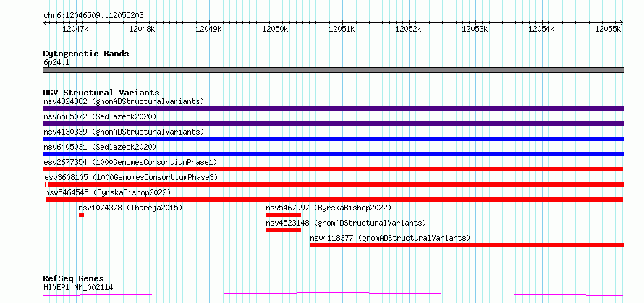This screenshot has width=644, height=303.
Task: Click the left arrow of the ruler
Action: tap(45, 22)
